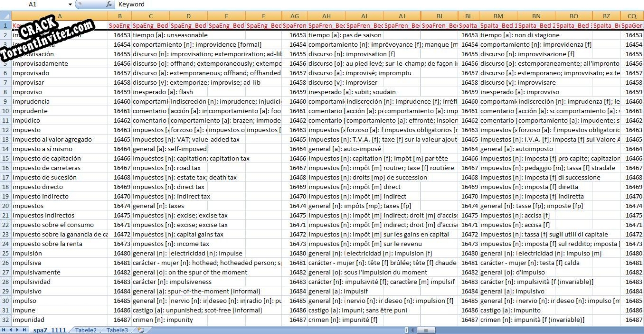644x334 pixels.
Task: Click the Select All corner button
Action: (5, 16)
